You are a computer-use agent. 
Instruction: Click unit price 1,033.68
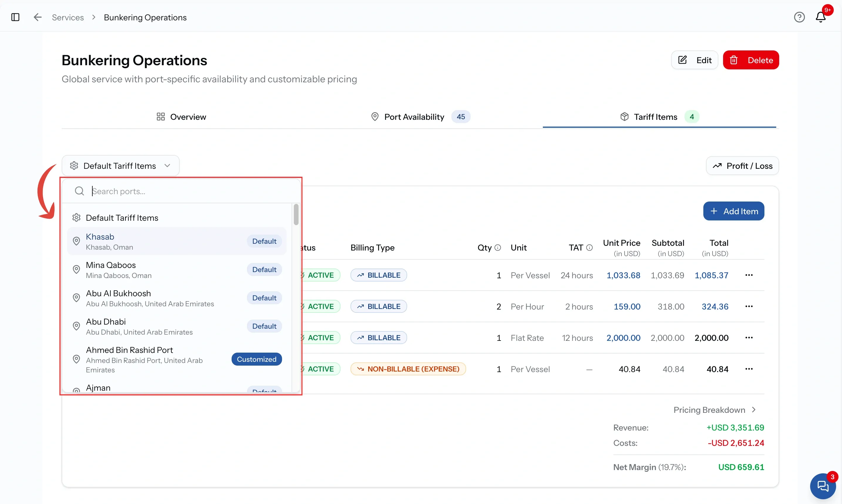pyautogui.click(x=623, y=275)
